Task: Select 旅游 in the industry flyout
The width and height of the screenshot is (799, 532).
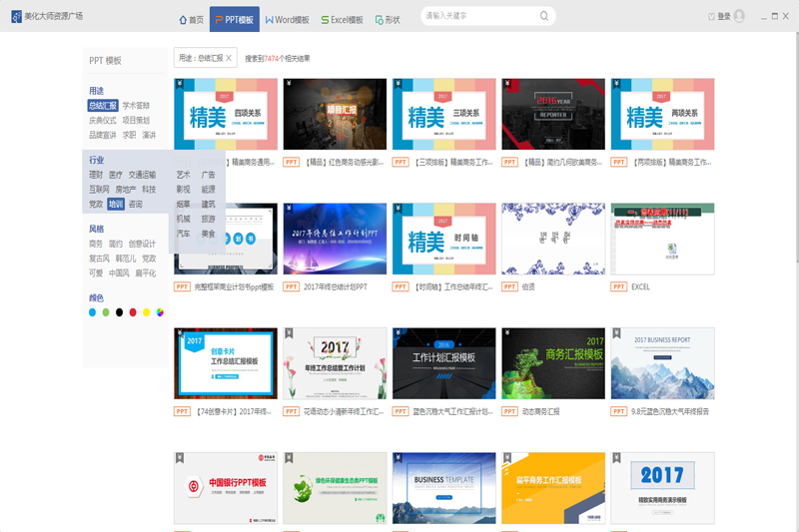Action: pos(208,219)
